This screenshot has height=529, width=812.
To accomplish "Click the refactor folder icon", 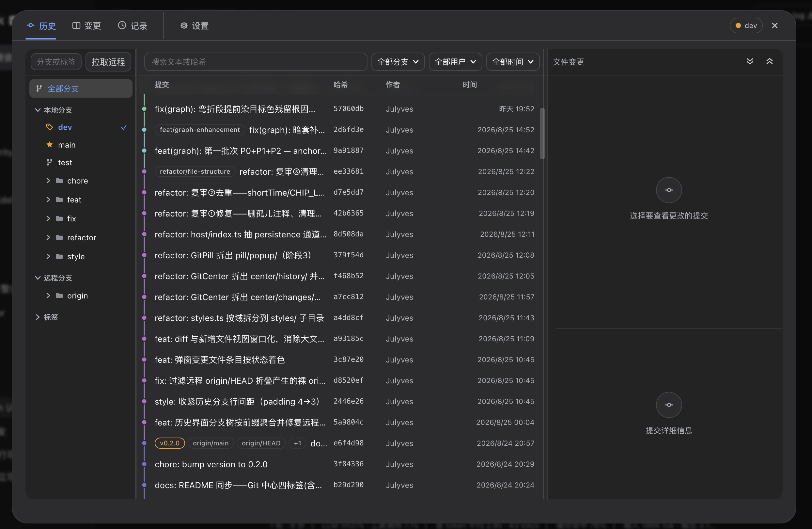I will click(x=59, y=237).
